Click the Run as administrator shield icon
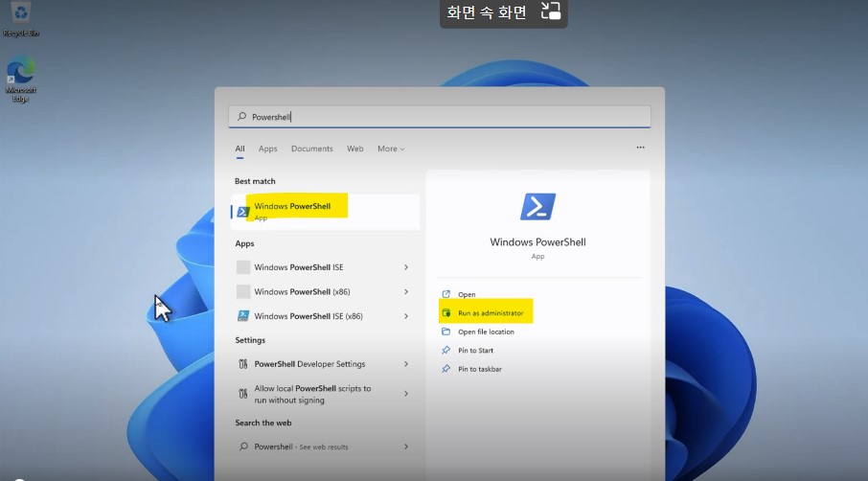868x481 pixels. point(446,312)
